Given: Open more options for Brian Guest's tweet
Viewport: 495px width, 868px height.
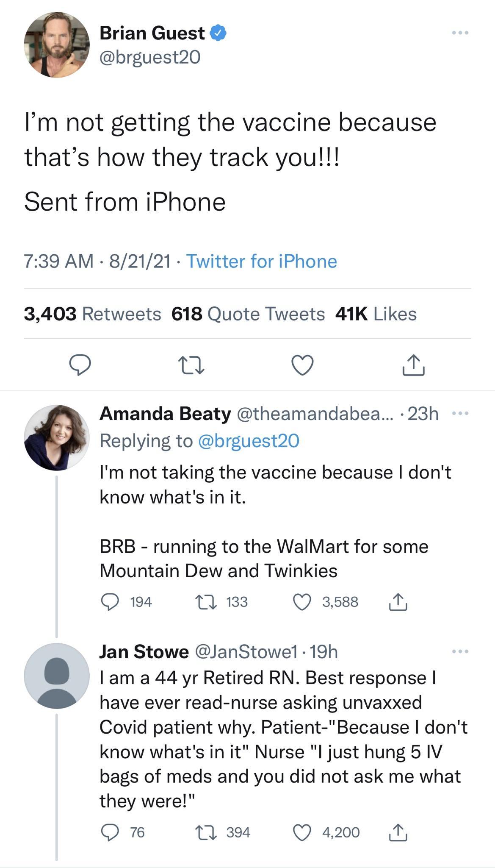Looking at the screenshot, I should tap(460, 33).
